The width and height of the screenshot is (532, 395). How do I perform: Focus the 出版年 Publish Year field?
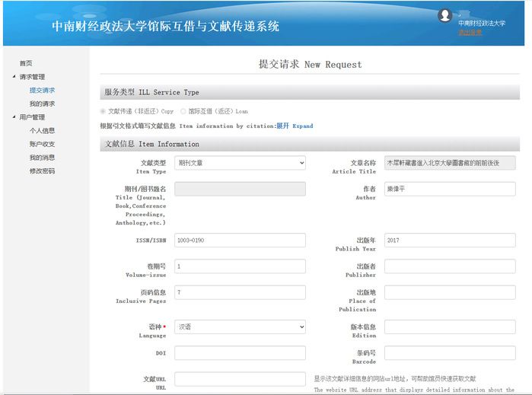point(449,241)
